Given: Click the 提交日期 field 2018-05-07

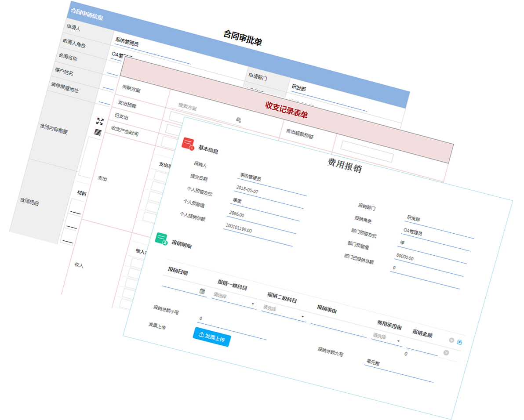Looking at the screenshot, I should [268, 196].
